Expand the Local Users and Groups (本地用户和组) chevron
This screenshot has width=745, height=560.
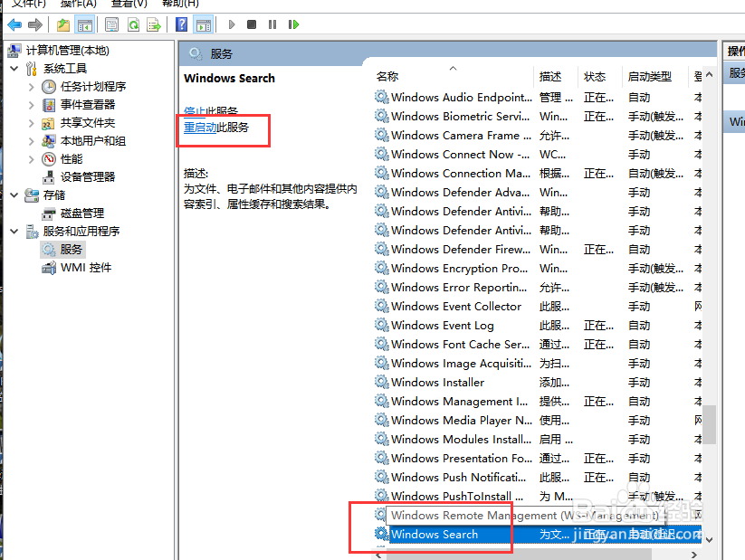coord(32,141)
